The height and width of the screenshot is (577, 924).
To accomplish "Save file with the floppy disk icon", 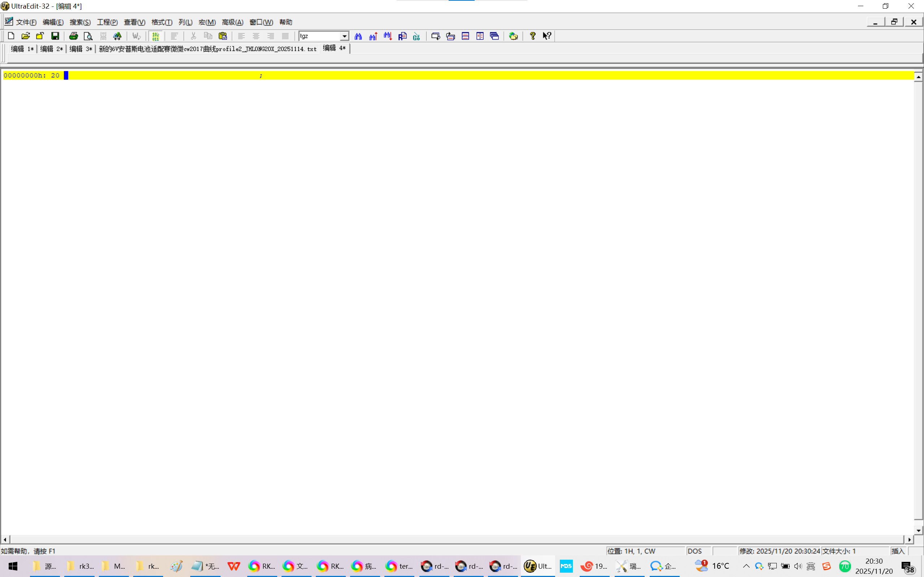I will click(x=55, y=36).
